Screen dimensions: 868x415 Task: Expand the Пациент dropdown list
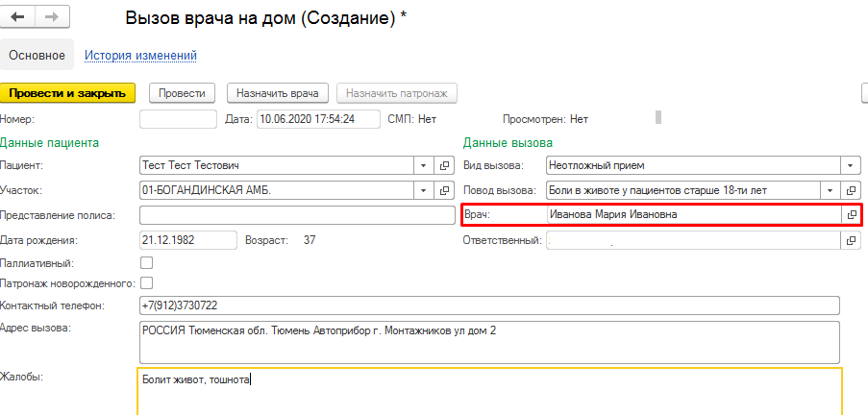click(x=425, y=165)
